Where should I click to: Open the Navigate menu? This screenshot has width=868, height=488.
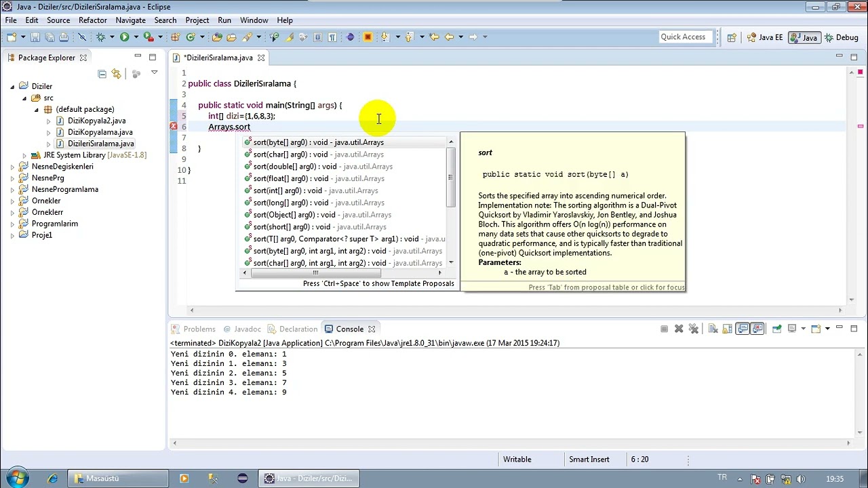click(130, 20)
